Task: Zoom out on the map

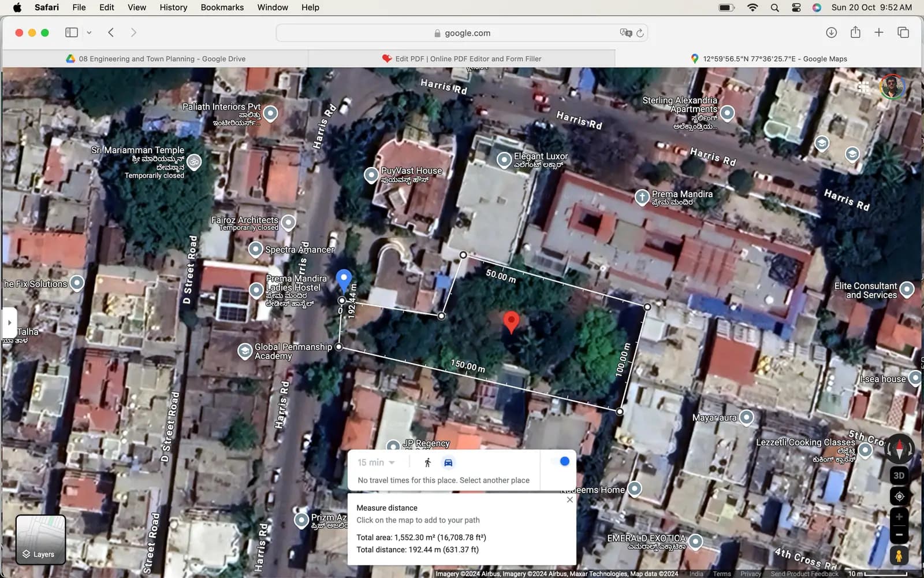Action: (899, 535)
